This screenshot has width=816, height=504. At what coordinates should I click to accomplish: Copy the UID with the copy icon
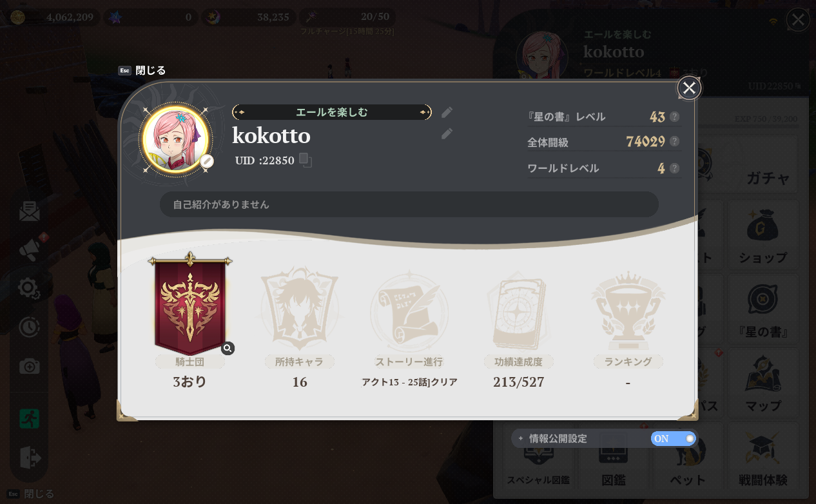pyautogui.click(x=306, y=160)
